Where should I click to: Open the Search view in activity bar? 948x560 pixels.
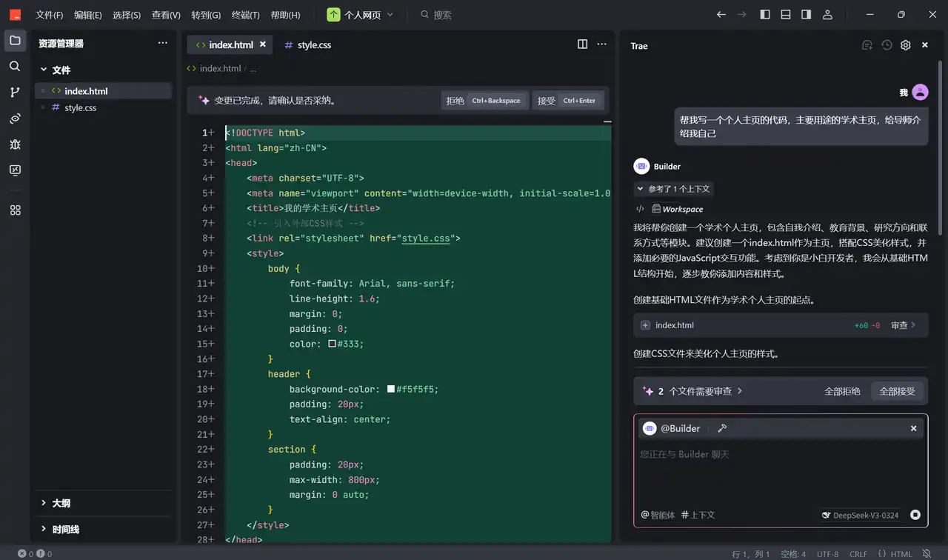point(15,66)
